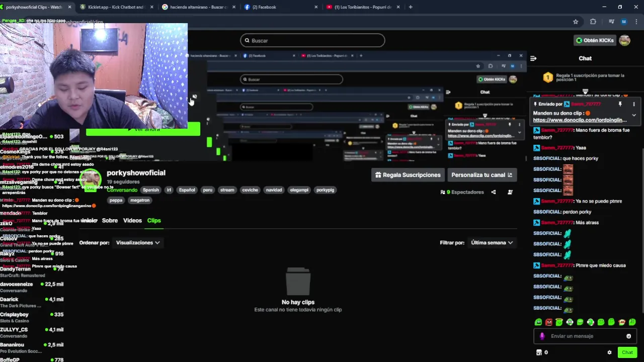Click Personaliza tu canal button
Screen dimensions: 644x362
click(482, 175)
